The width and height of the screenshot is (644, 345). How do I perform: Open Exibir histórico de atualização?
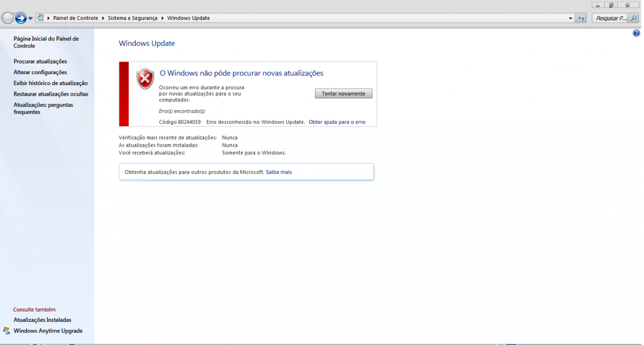(50, 83)
